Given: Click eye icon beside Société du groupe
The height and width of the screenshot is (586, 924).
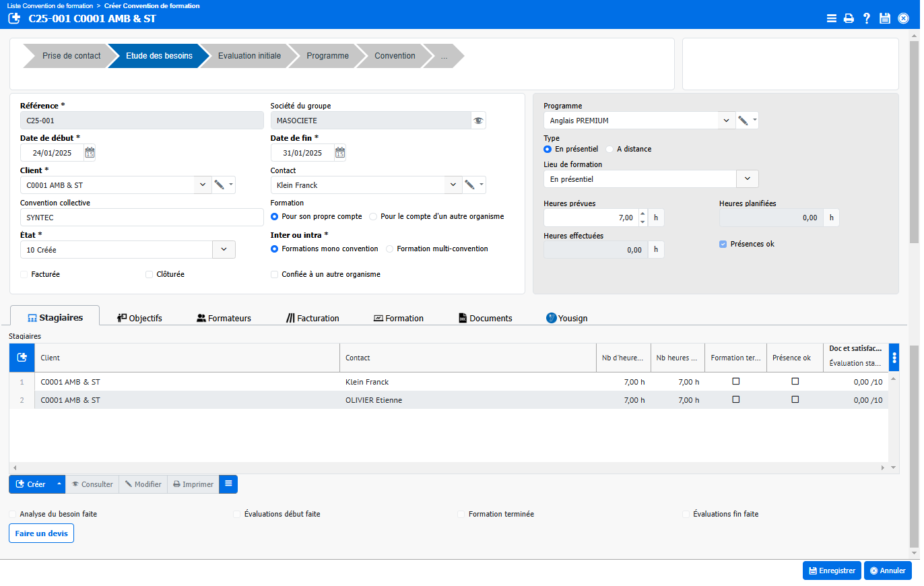Looking at the screenshot, I should [478, 121].
